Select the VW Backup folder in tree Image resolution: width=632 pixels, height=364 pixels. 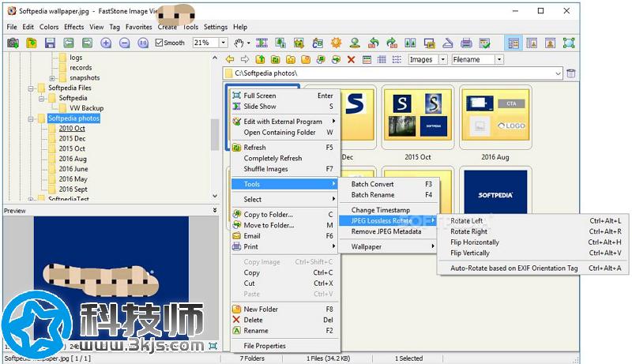click(86, 108)
